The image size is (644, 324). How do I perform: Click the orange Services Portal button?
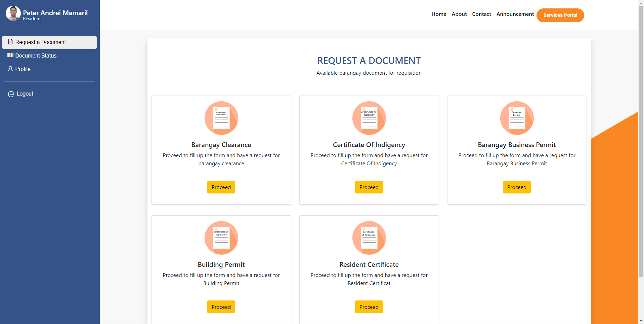click(x=560, y=15)
